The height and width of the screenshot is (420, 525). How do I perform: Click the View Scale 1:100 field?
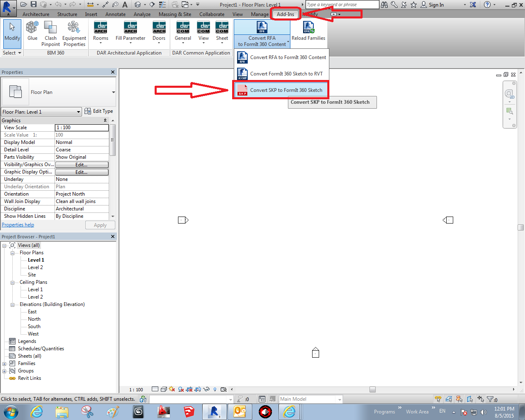(x=82, y=128)
